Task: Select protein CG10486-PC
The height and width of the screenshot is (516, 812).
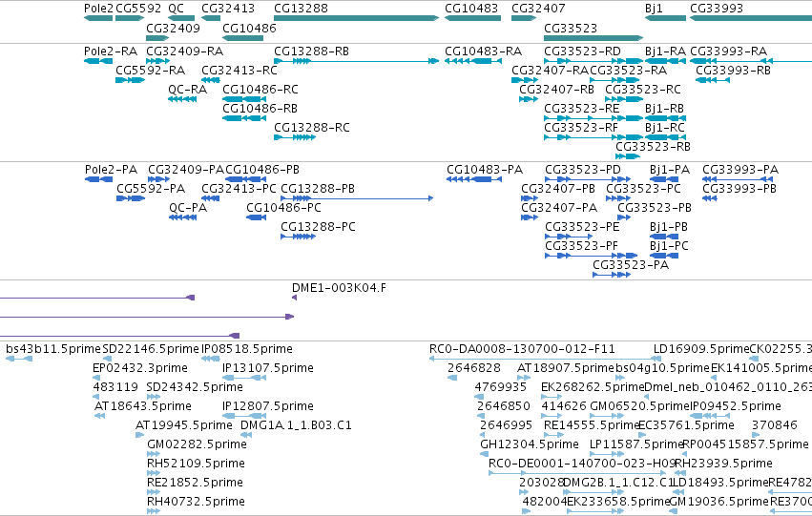Action: (283, 208)
